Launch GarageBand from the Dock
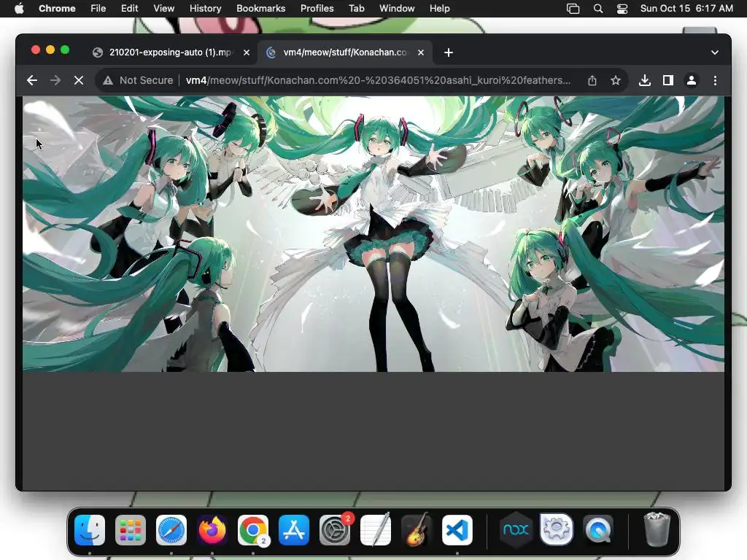The image size is (747, 560). tap(417, 530)
